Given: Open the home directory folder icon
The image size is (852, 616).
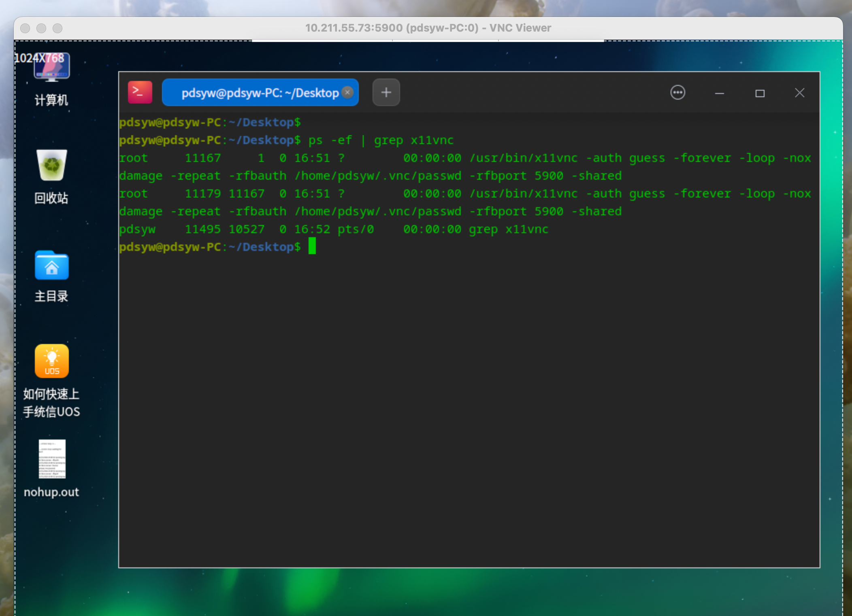Looking at the screenshot, I should click(x=51, y=266).
